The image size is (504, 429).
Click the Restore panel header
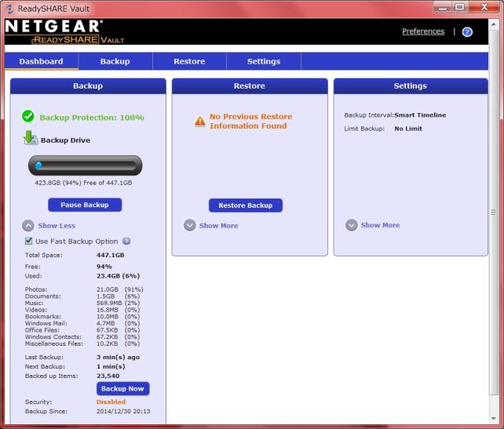[x=250, y=86]
